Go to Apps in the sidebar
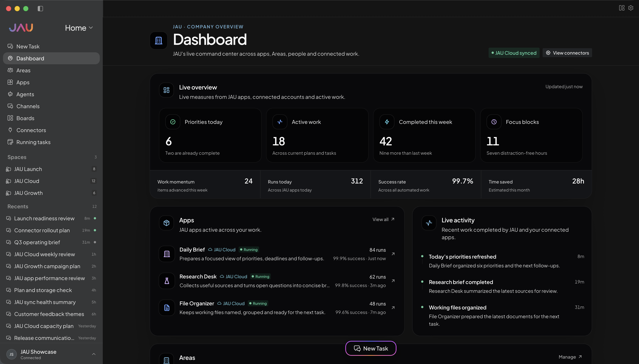Viewport: 639px width, 364px height. point(51,82)
